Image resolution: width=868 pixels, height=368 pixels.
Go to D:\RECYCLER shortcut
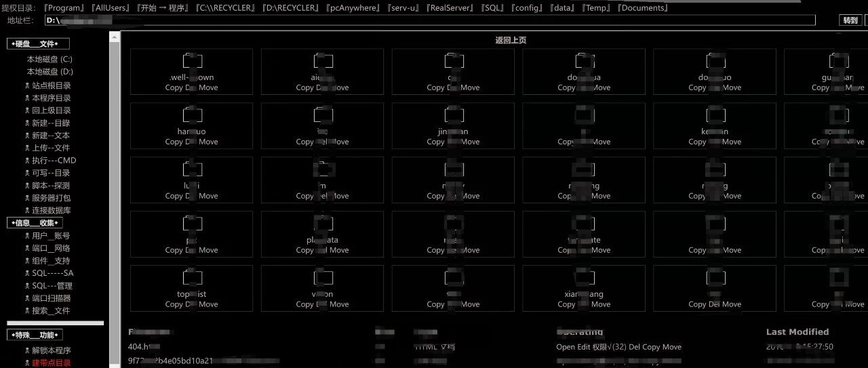point(289,8)
